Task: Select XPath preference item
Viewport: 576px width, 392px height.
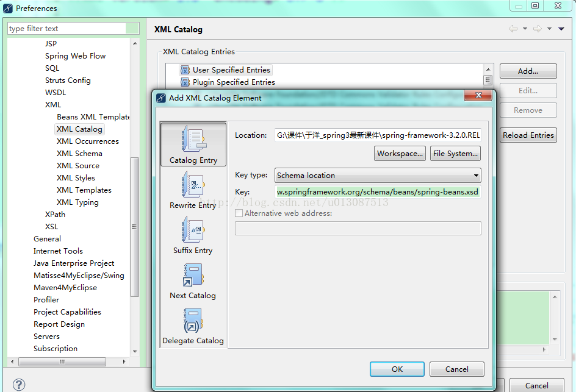Action: coord(55,215)
